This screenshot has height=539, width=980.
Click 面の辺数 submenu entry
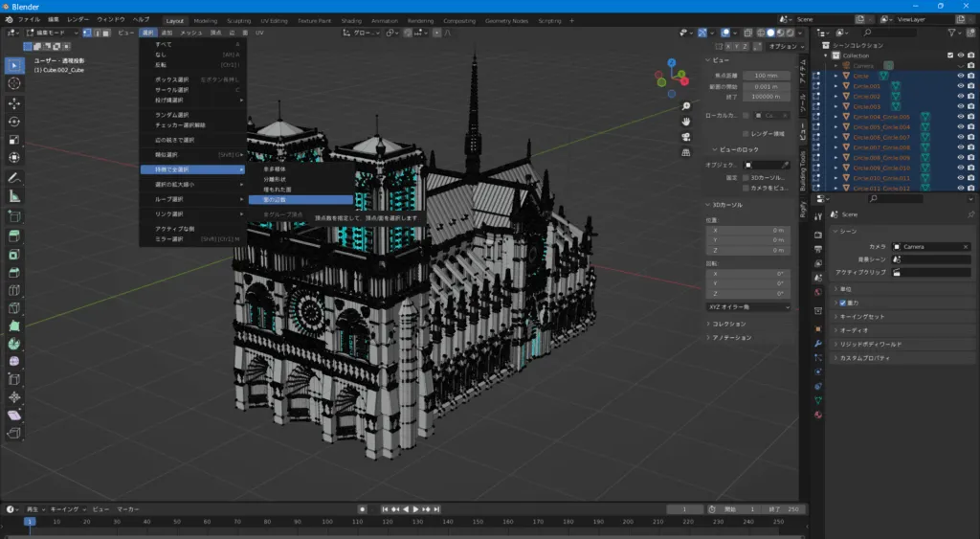click(301, 199)
